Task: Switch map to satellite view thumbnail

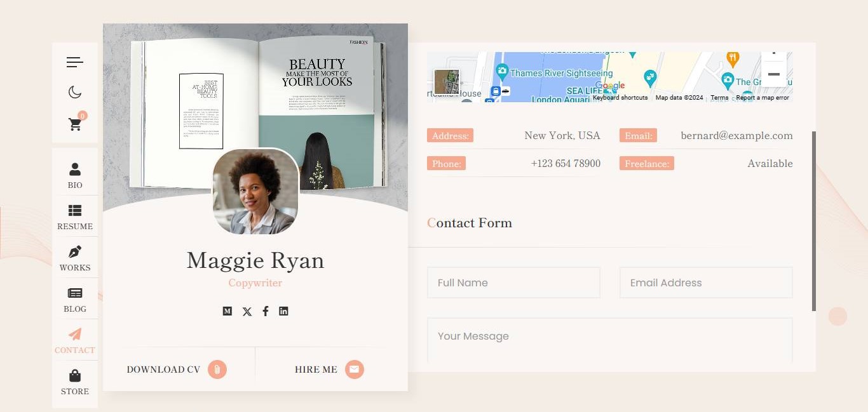Action: (446, 83)
